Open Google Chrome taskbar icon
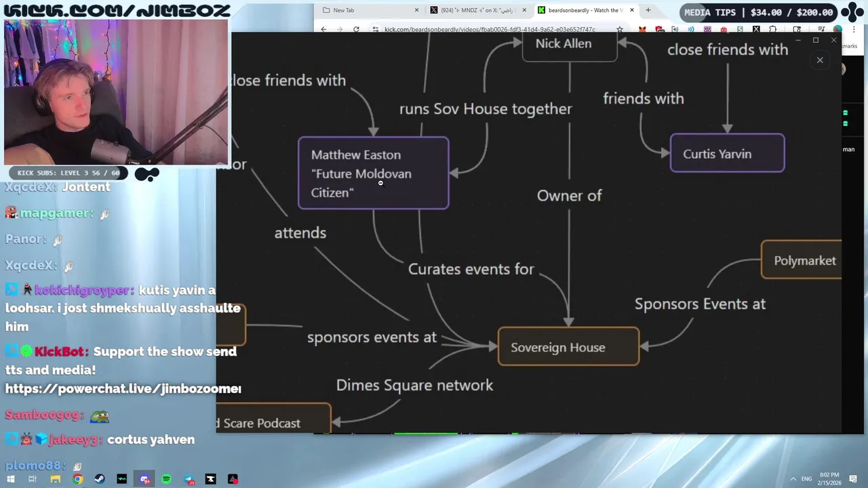The height and width of the screenshot is (488, 868). click(x=78, y=479)
